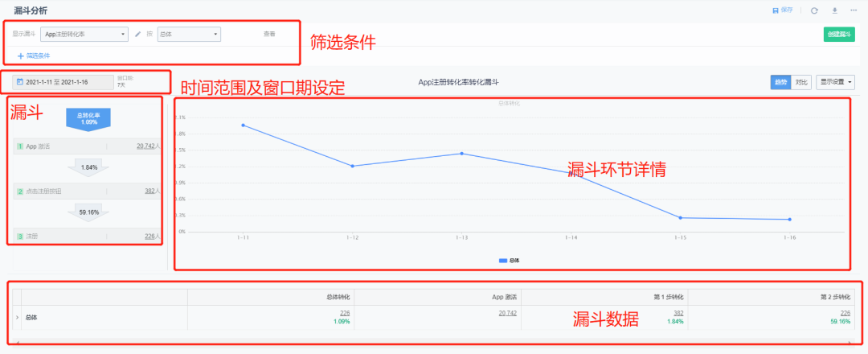868x354 pixels.
Task: Switch chart to 趋势 trend view
Action: click(x=780, y=82)
